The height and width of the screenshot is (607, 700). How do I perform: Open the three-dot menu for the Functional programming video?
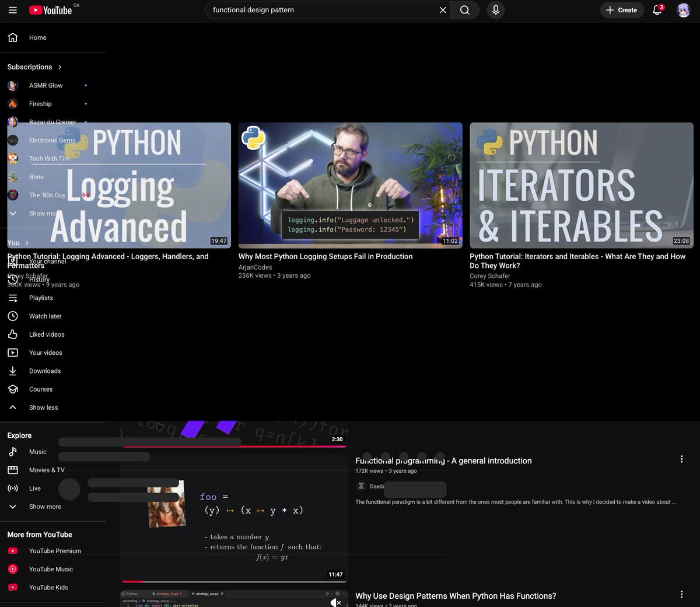[681, 459]
